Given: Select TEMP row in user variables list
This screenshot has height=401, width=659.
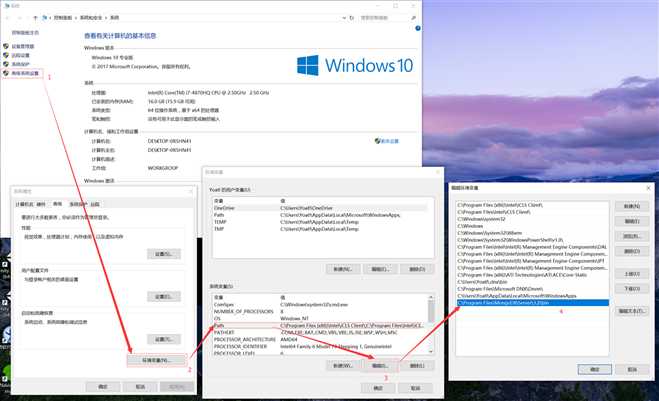Looking at the screenshot, I should click(319, 222).
